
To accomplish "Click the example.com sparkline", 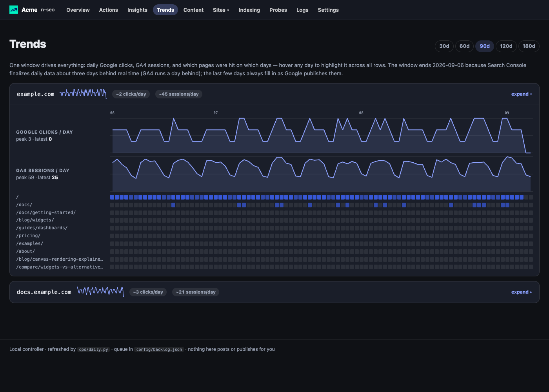I will (x=83, y=94).
